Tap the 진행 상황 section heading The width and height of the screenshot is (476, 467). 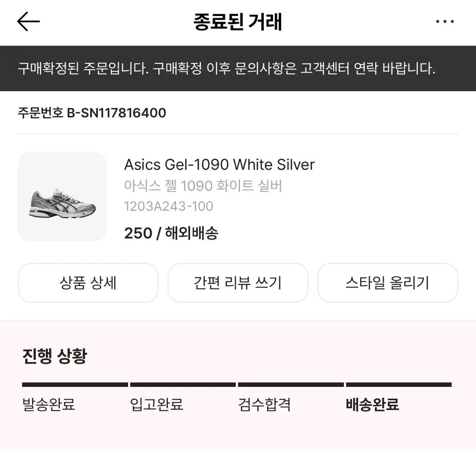click(54, 356)
